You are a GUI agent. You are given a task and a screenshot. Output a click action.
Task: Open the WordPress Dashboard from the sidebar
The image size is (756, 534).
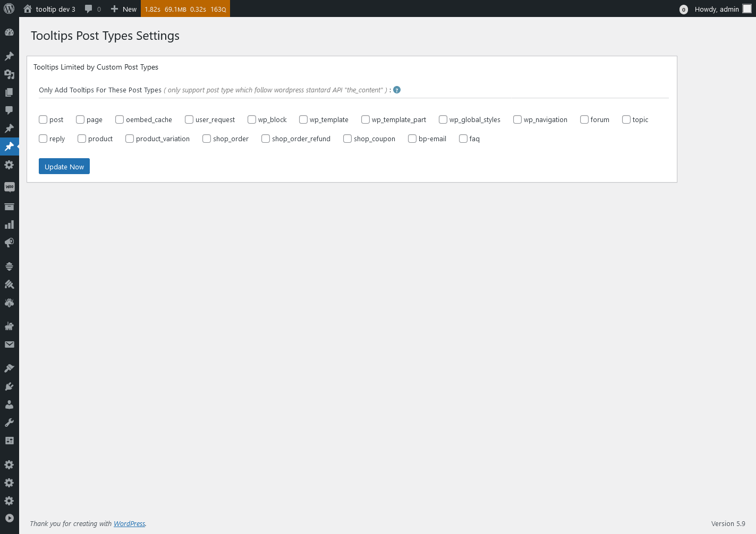9,32
